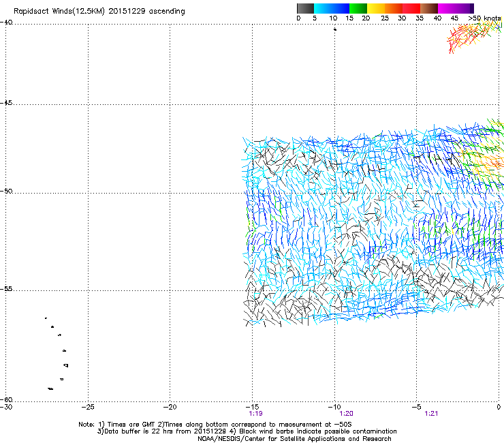This screenshot has width=504, height=443.
Task: Click the purple '1:21' time label
Action: [431, 414]
